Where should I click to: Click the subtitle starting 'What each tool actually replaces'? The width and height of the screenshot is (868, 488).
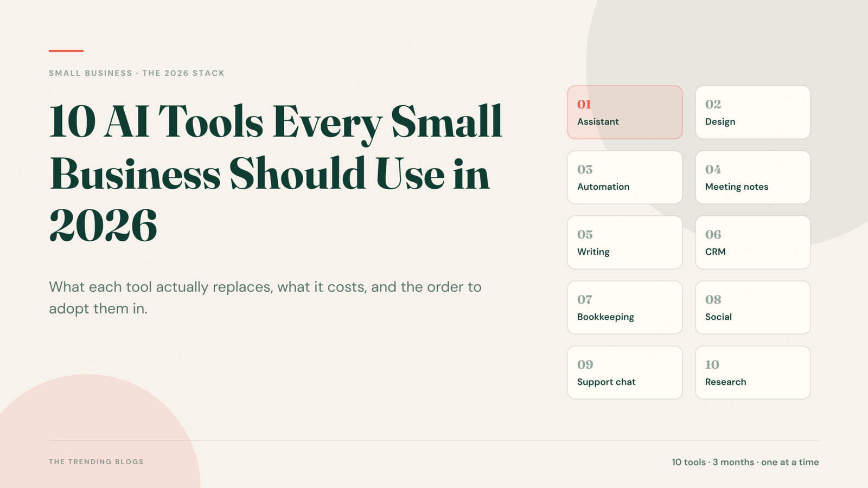coord(265,298)
